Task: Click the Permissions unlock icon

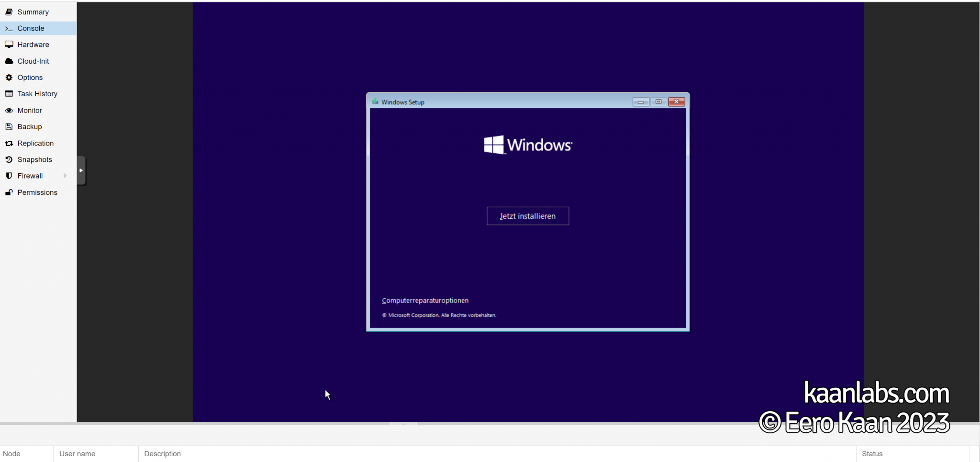Action: click(9, 192)
